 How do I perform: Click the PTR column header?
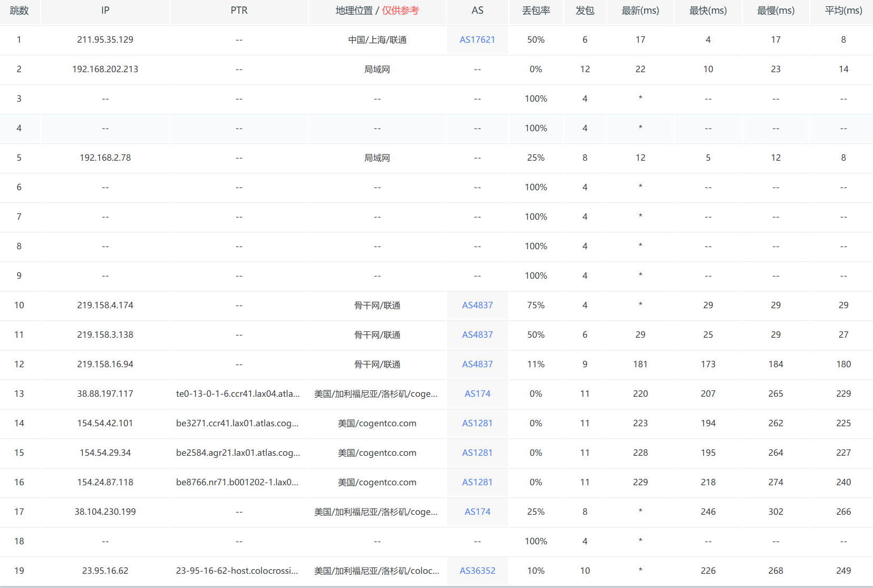(x=239, y=10)
